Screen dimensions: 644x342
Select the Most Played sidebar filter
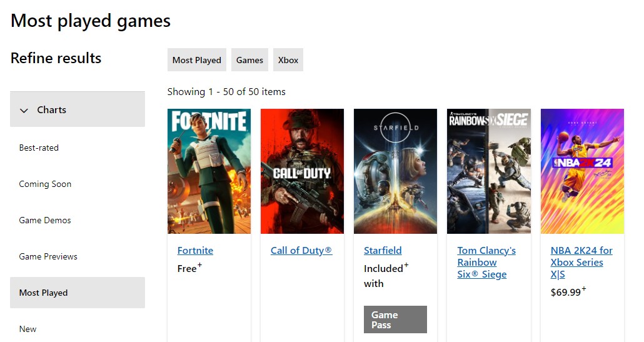77,293
